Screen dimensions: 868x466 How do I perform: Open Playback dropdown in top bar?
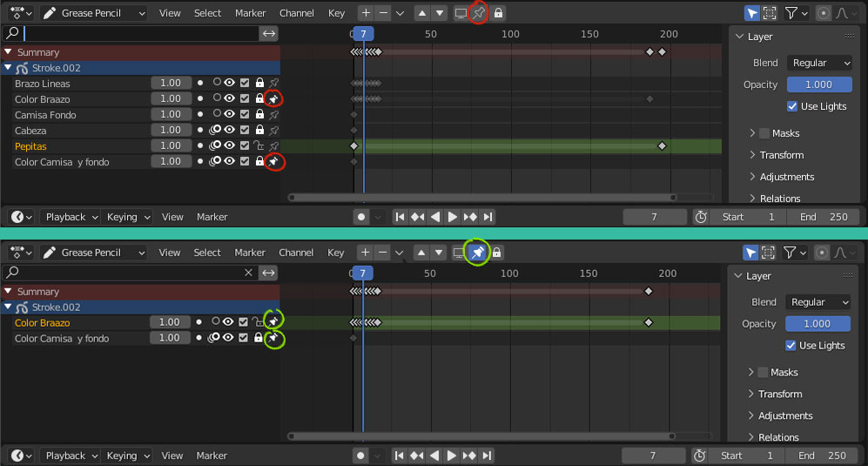click(70, 217)
